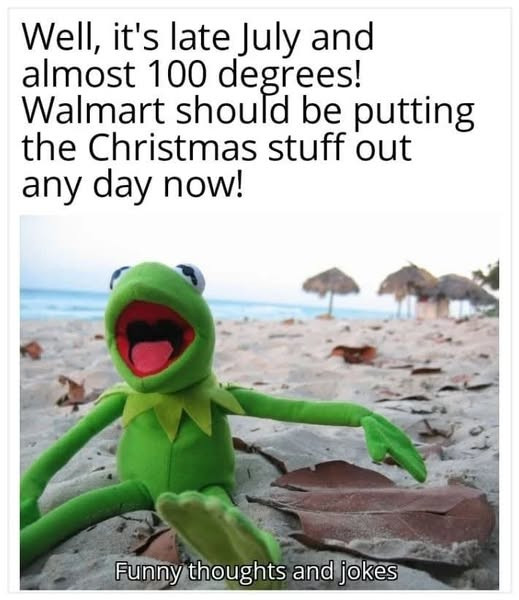Click the "Funny thoughts and jokes" caption
Image resolution: width=519 pixels, height=600 pixels.
click(256, 572)
